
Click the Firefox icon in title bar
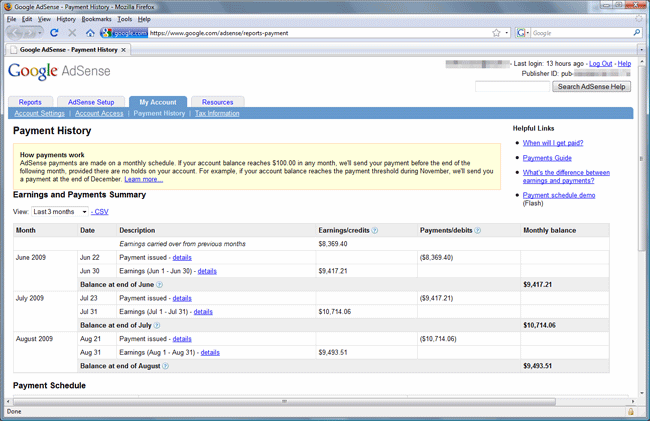click(x=8, y=7)
